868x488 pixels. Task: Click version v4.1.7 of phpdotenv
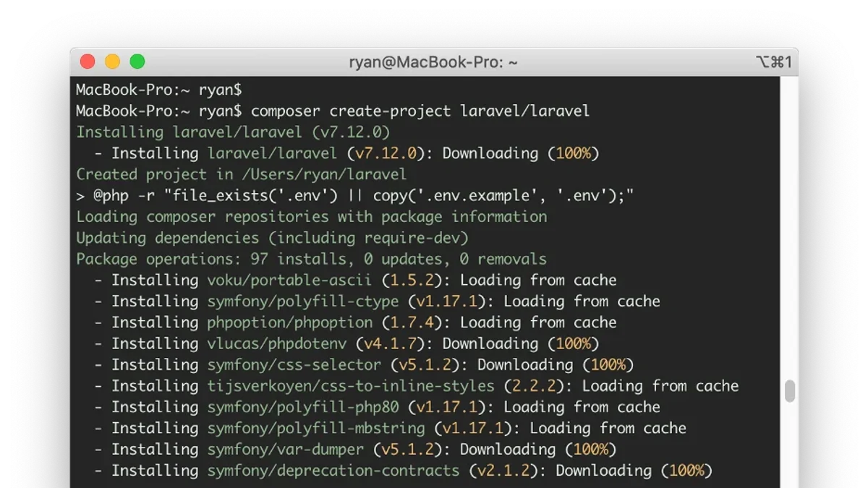click(x=390, y=343)
